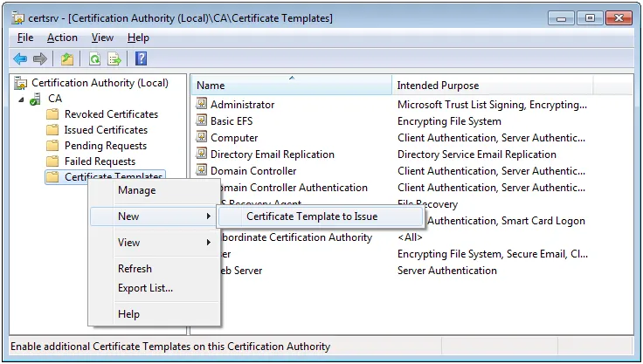The image size is (643, 364).
Task: Open the Help question mark toolbar icon
Action: [141, 58]
